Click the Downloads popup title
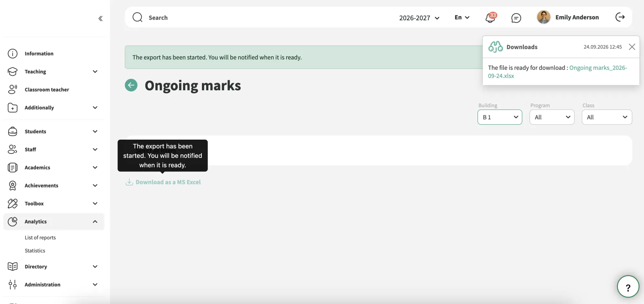Screen dimensions: 644x304 [x=522, y=47]
